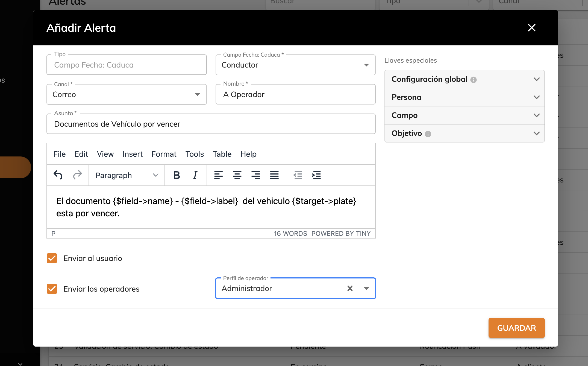Redo the editor change
This screenshot has width=588, height=366.
pyautogui.click(x=77, y=175)
